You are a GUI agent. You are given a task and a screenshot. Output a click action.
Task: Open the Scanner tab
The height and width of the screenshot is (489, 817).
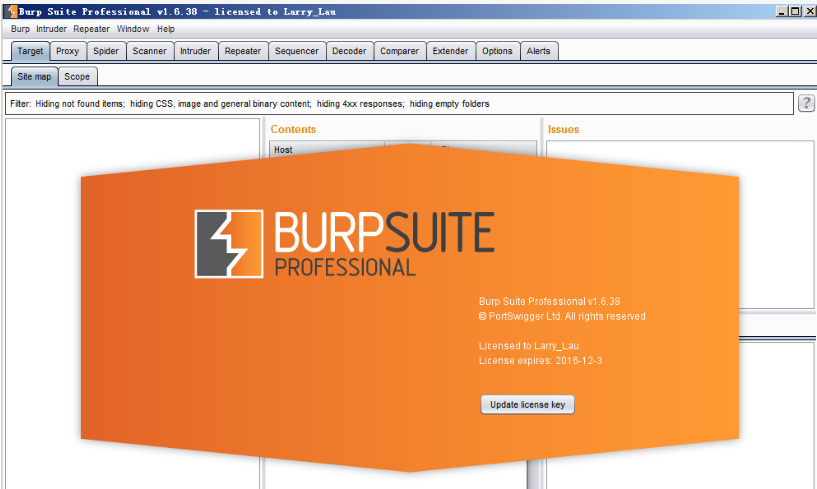pos(150,51)
